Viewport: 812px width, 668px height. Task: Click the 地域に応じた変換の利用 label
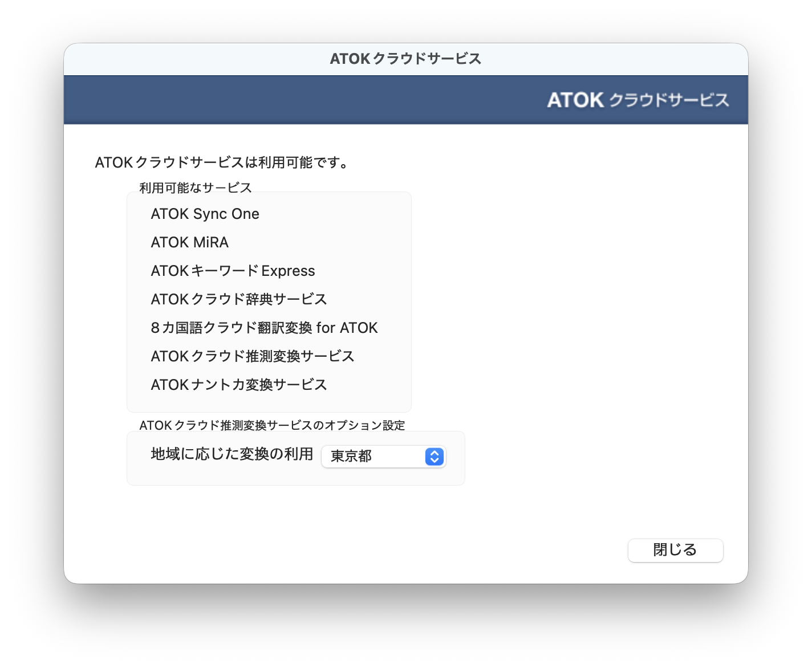(x=232, y=454)
